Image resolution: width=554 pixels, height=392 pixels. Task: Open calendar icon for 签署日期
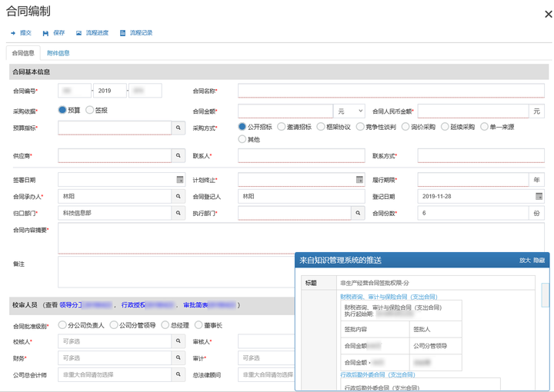tap(180, 180)
